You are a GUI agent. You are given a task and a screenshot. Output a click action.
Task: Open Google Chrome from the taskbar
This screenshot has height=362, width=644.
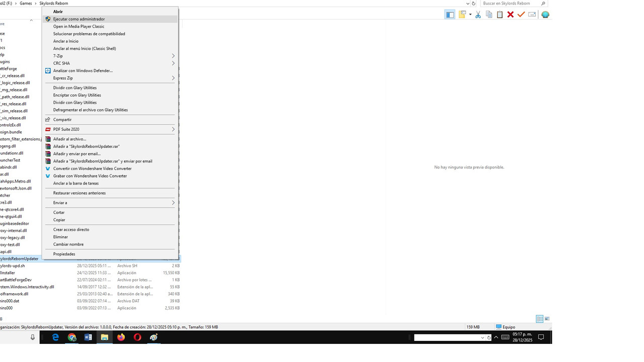(x=72, y=337)
